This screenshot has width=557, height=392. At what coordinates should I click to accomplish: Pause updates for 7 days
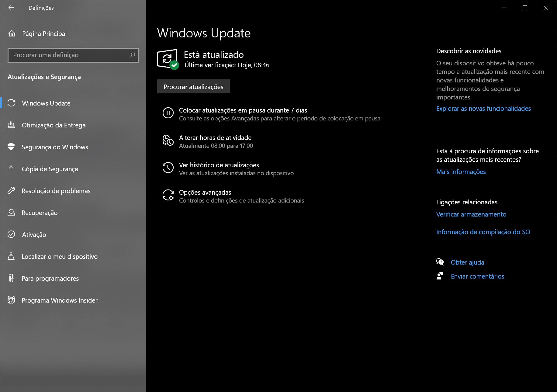coord(272,114)
